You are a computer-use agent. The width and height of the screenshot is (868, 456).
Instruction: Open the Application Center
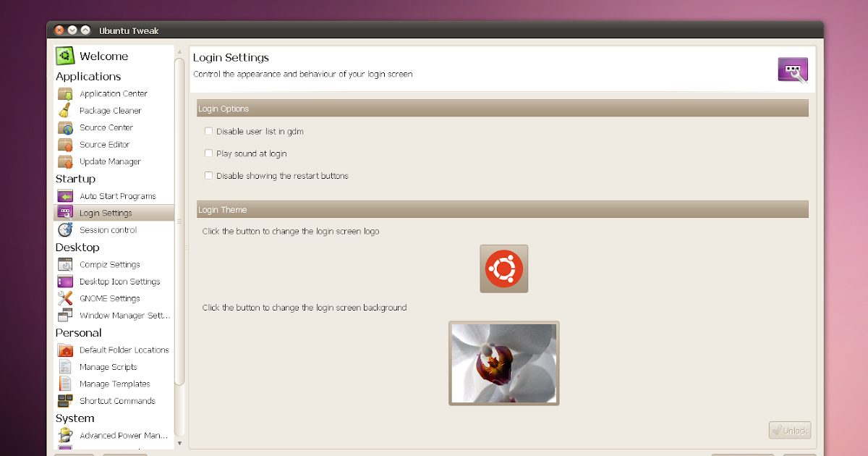click(x=114, y=93)
